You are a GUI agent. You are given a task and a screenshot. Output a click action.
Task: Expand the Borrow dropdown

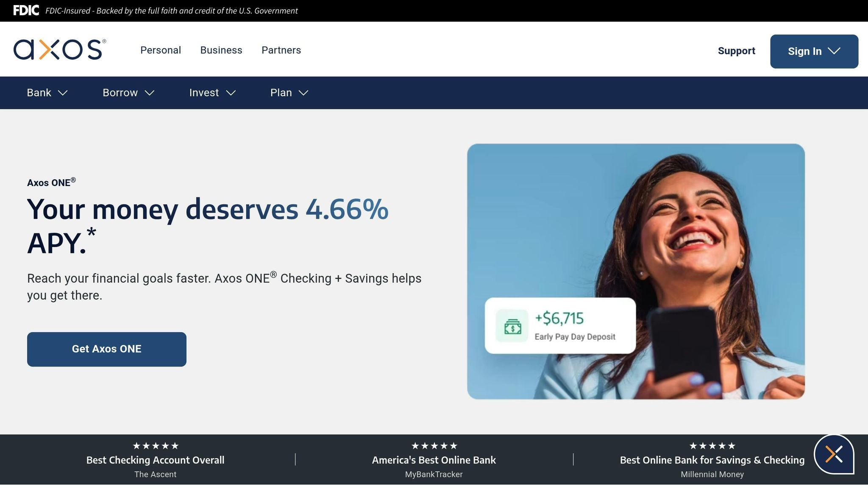coord(128,93)
